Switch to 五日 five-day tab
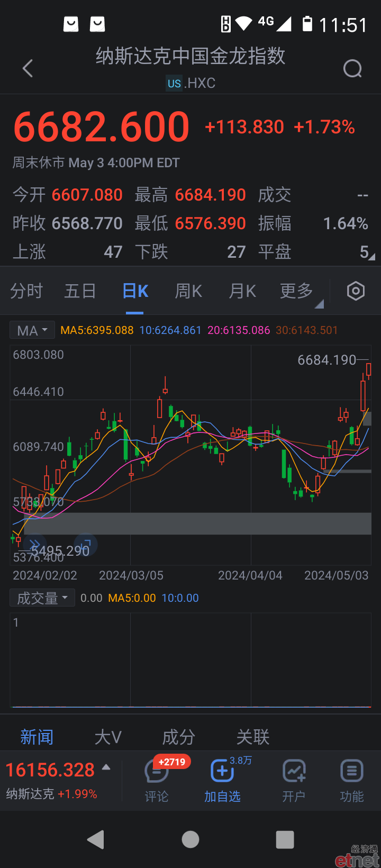Screen dimensions: 381x868 (x=80, y=291)
